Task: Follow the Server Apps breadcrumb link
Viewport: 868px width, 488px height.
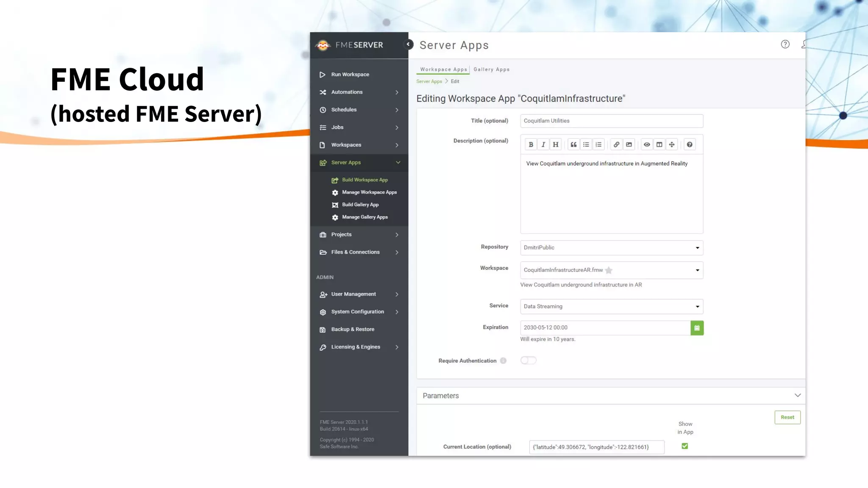Action: [x=429, y=81]
